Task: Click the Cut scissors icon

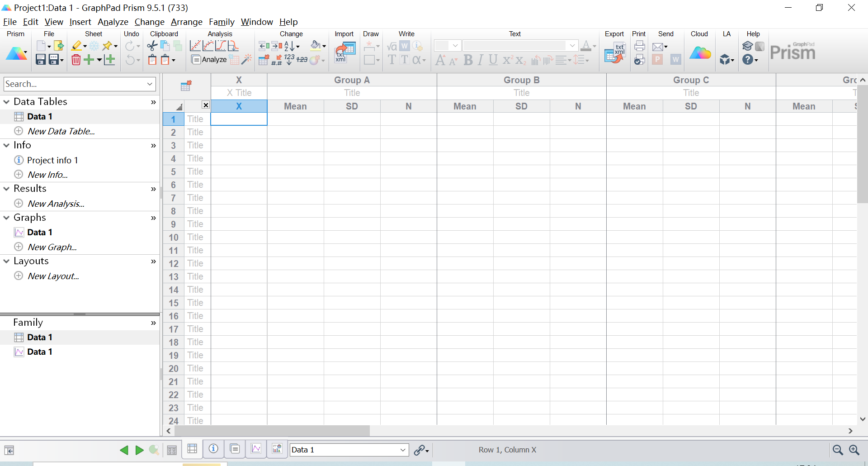Action: 152,46
